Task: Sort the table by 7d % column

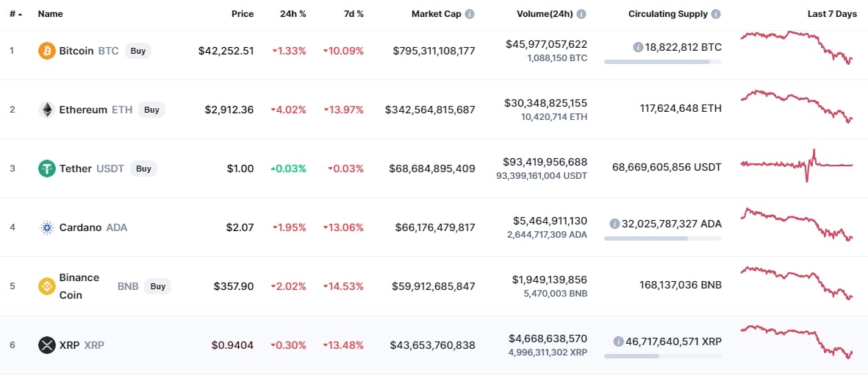Action: (x=354, y=14)
